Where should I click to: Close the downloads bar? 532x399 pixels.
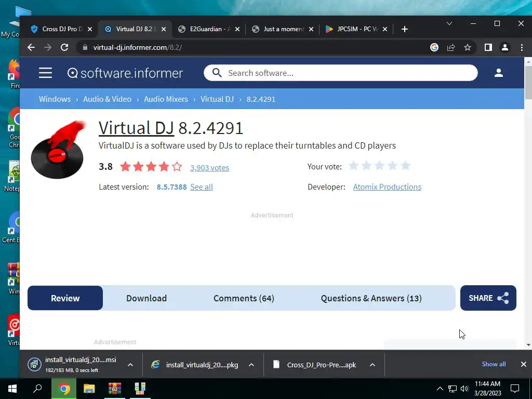point(524,364)
